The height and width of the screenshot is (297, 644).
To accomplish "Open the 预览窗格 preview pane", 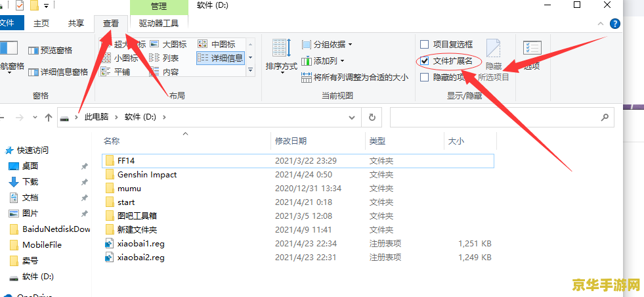I will (x=50, y=51).
